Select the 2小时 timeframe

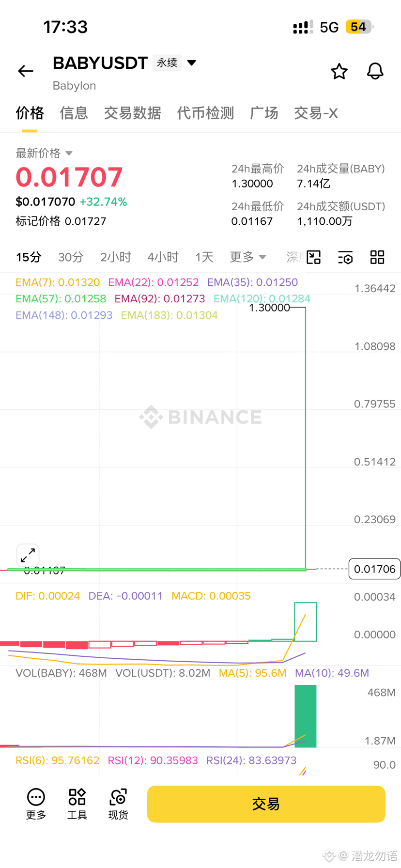coord(116,257)
